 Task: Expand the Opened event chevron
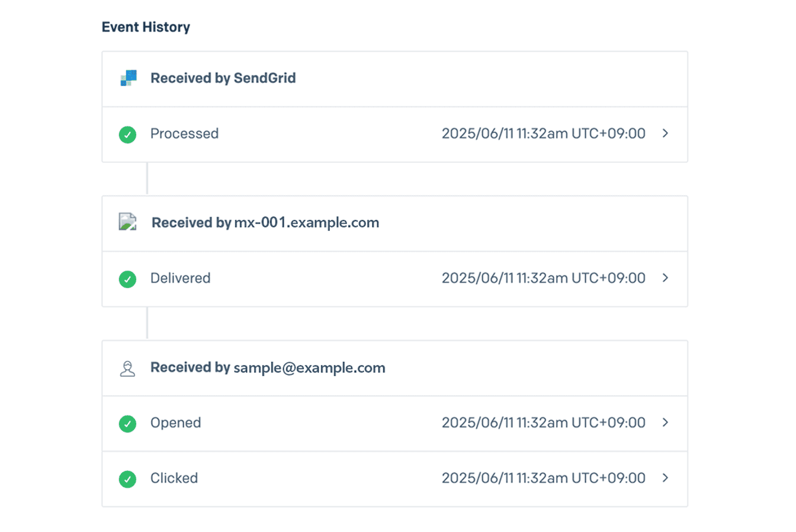[665, 422]
